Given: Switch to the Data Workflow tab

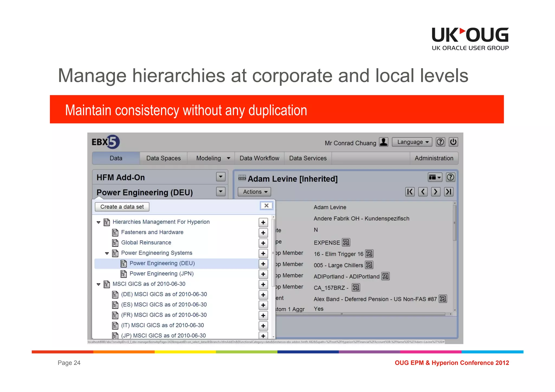Looking at the screenshot, I should coord(259,158).
